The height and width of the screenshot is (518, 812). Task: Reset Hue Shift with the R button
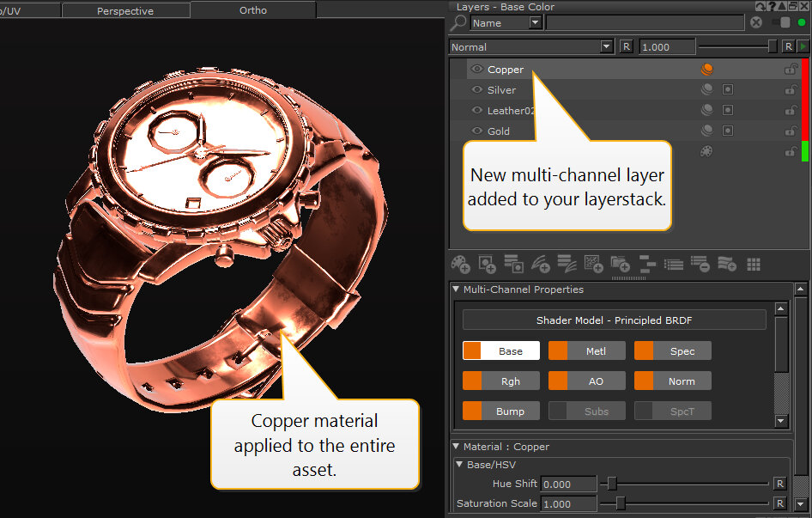780,484
